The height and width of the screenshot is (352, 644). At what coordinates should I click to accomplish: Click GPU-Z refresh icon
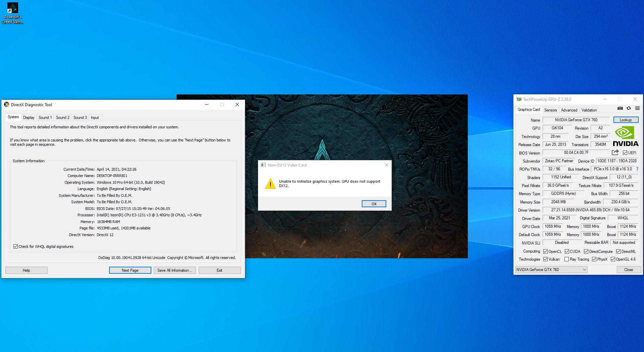(x=629, y=108)
